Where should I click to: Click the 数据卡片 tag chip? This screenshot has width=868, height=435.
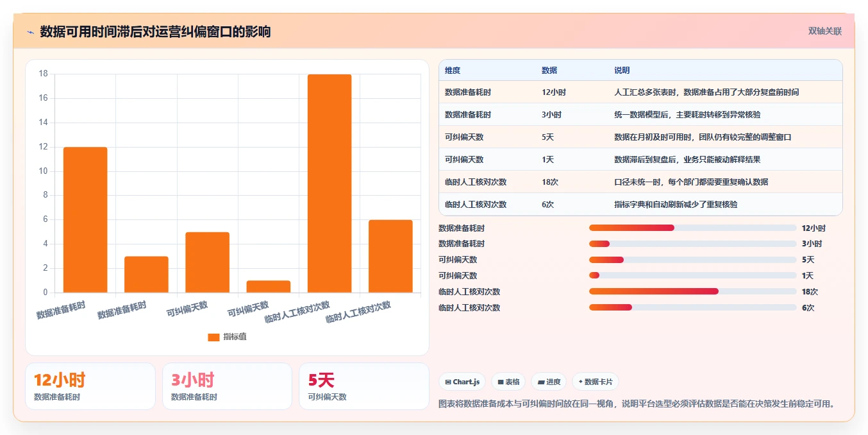click(596, 382)
